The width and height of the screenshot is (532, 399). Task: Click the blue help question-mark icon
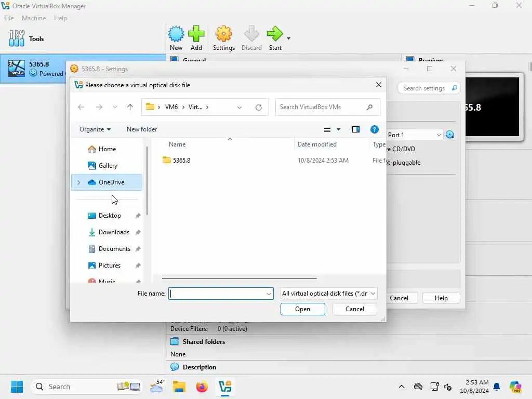point(374,129)
